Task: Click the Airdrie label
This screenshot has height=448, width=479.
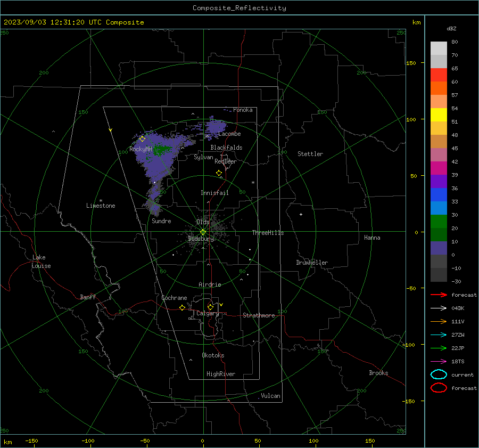Action: pos(210,284)
